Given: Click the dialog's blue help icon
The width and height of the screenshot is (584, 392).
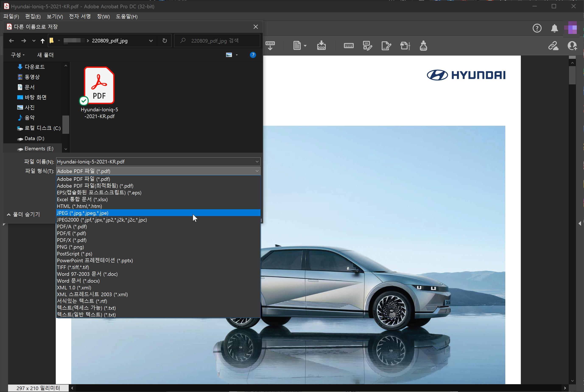Looking at the screenshot, I should pos(253,55).
